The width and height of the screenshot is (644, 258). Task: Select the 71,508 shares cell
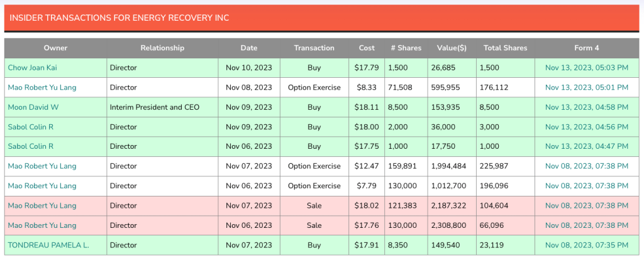pyautogui.click(x=406, y=87)
